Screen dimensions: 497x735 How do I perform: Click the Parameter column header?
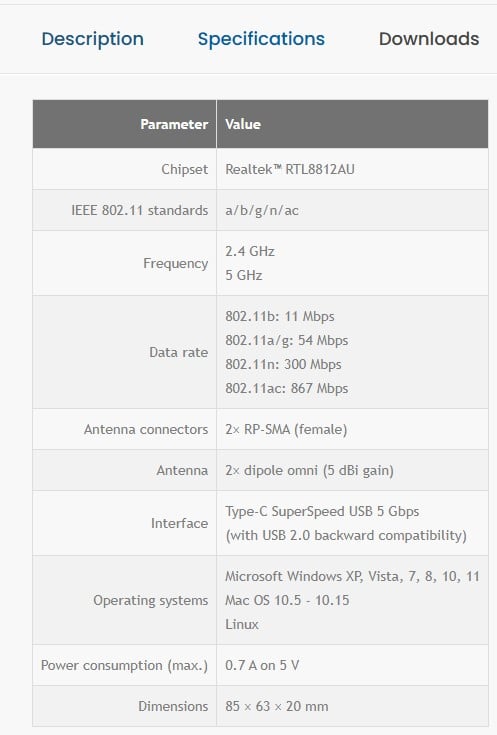click(174, 124)
